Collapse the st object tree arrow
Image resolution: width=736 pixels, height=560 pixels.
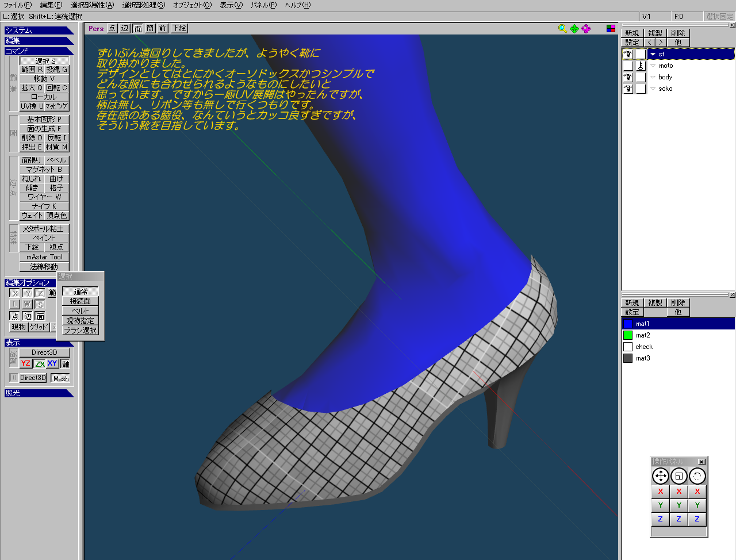coord(653,55)
